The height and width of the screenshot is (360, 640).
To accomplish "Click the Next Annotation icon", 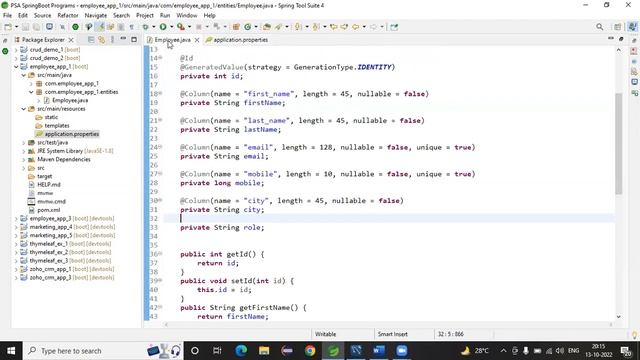I will 298,27.
